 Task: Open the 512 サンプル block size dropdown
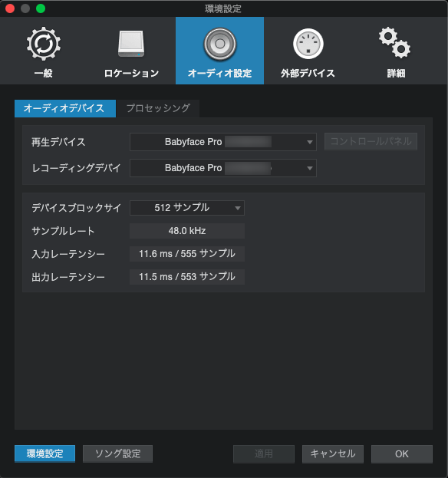[x=187, y=208]
